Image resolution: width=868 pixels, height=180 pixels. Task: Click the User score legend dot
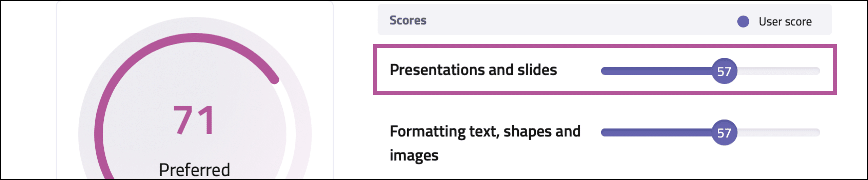click(x=743, y=21)
